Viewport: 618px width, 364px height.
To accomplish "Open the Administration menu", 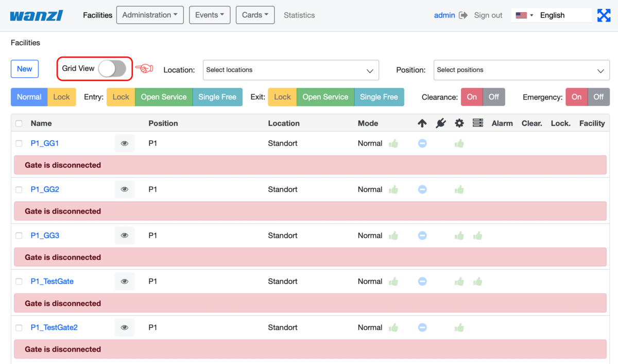I will click(150, 15).
